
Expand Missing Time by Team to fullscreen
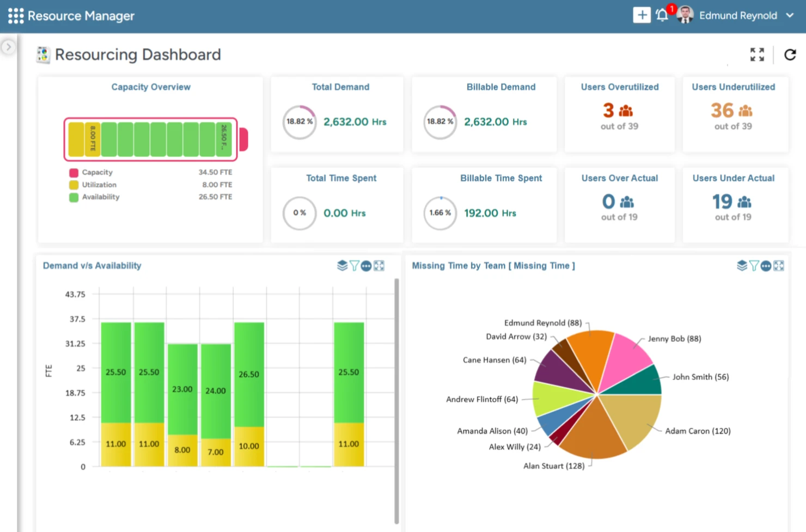(x=778, y=266)
